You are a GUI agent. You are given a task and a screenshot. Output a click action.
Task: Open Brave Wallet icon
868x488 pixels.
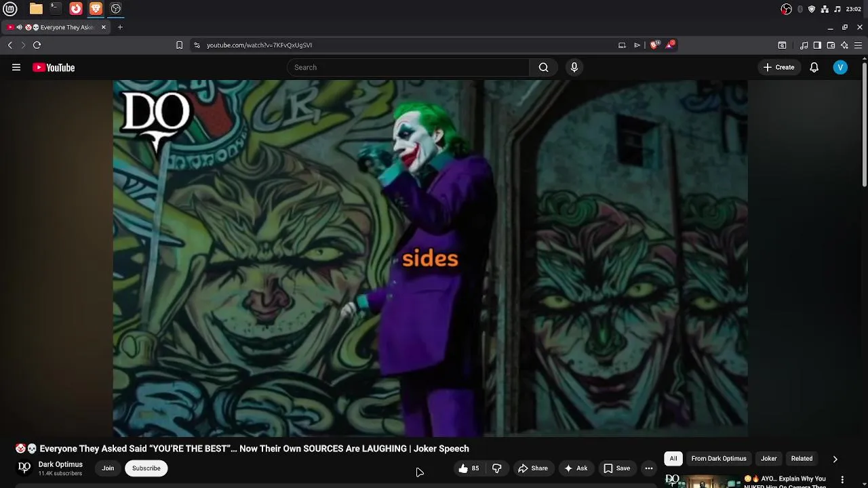point(831,45)
